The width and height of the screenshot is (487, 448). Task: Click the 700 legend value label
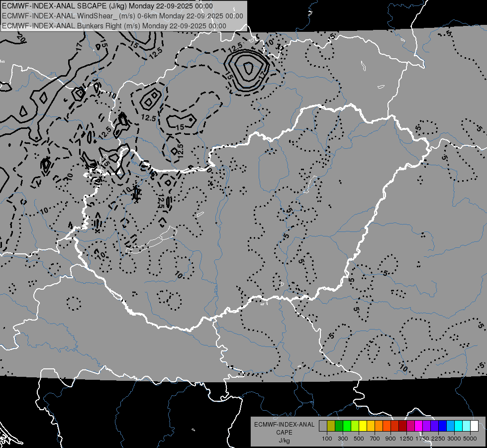[x=375, y=439]
